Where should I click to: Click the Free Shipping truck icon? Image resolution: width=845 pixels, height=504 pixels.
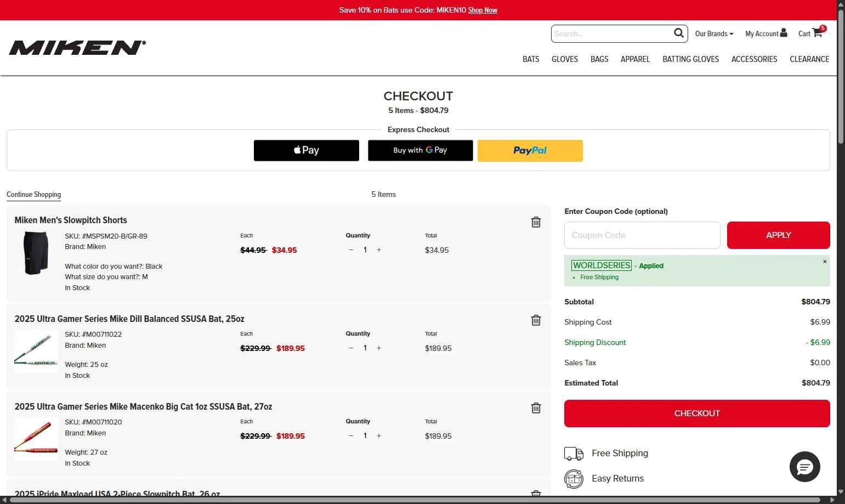(x=574, y=454)
